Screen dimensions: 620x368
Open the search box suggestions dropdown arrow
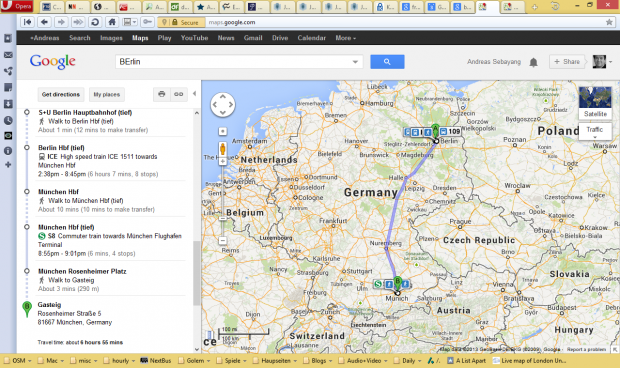355,62
